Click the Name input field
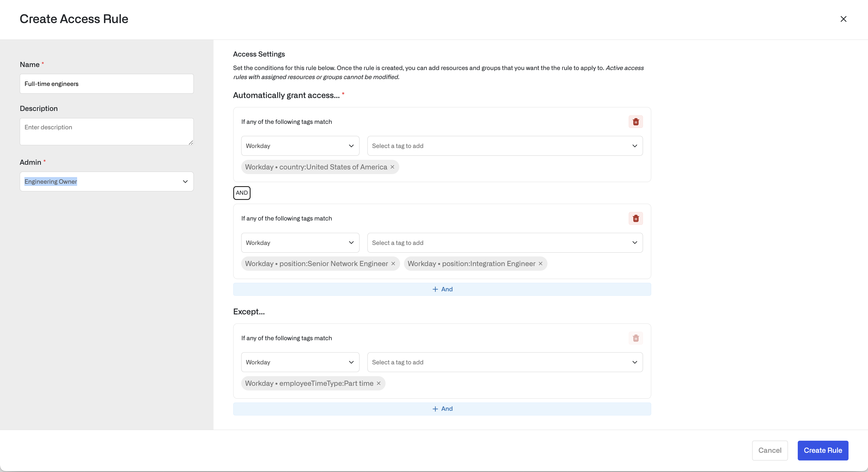 coord(106,84)
